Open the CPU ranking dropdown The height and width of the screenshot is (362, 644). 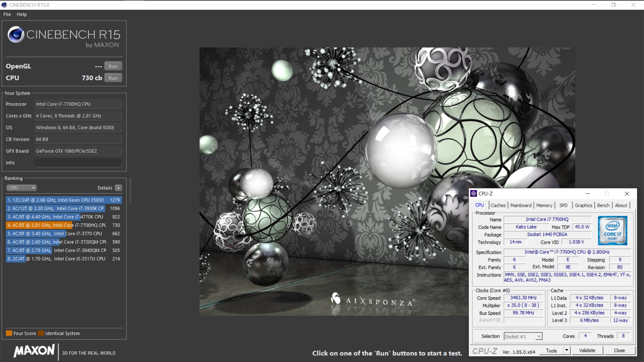click(x=21, y=188)
